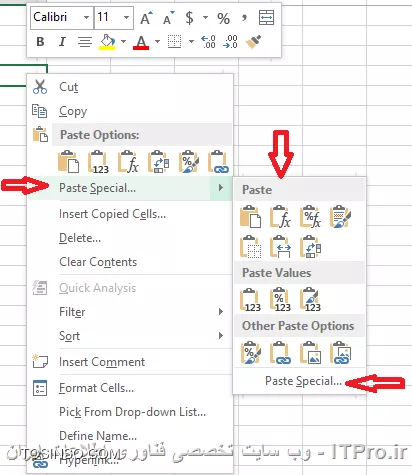Toggle Italic formatting
The height and width of the screenshot is (475, 412).
coord(62,42)
